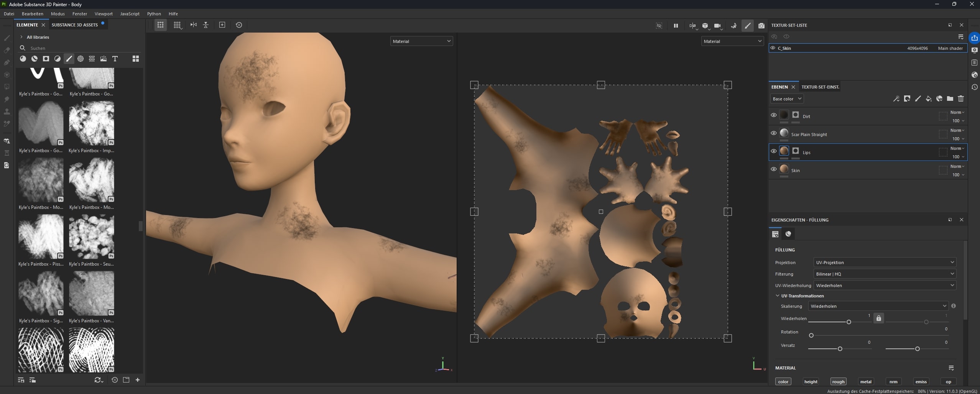Expand the All libraries tree
Screen dimensions: 980x394
(21, 37)
